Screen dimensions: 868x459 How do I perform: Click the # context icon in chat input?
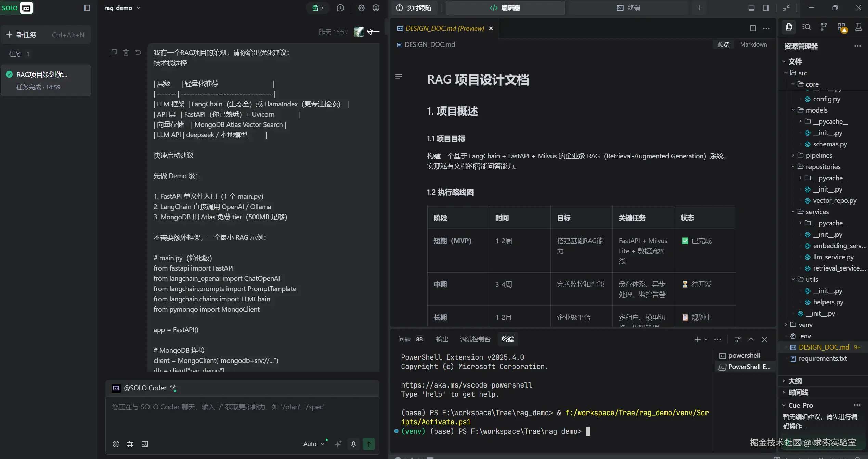pos(130,444)
